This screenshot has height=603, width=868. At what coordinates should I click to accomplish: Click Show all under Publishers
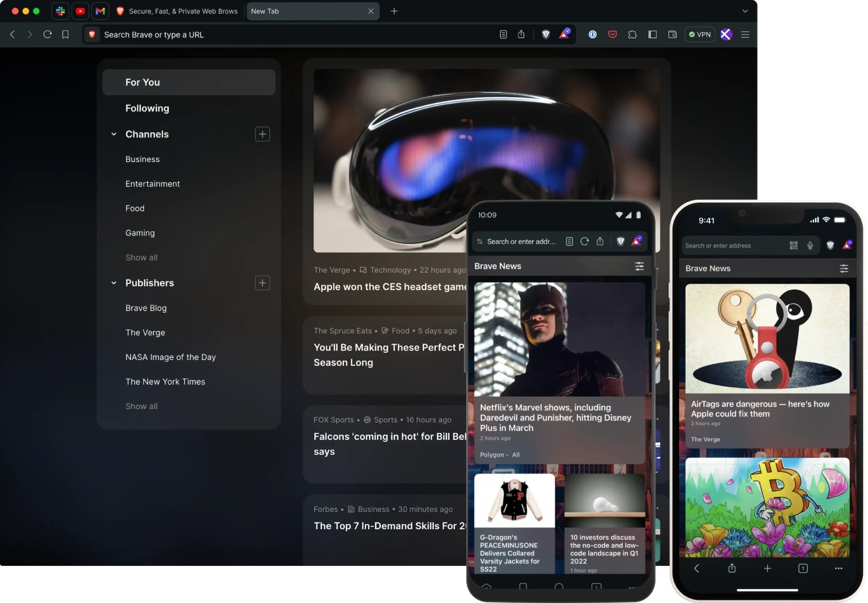click(x=141, y=406)
